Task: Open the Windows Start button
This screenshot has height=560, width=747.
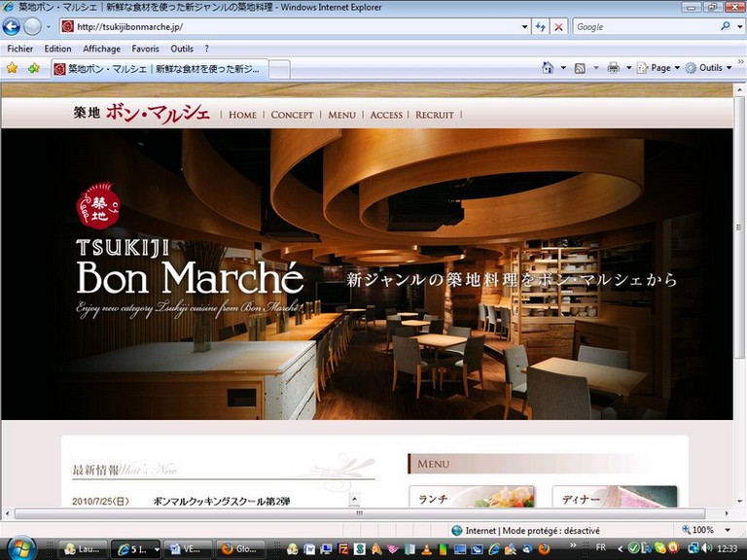Action: [19, 547]
